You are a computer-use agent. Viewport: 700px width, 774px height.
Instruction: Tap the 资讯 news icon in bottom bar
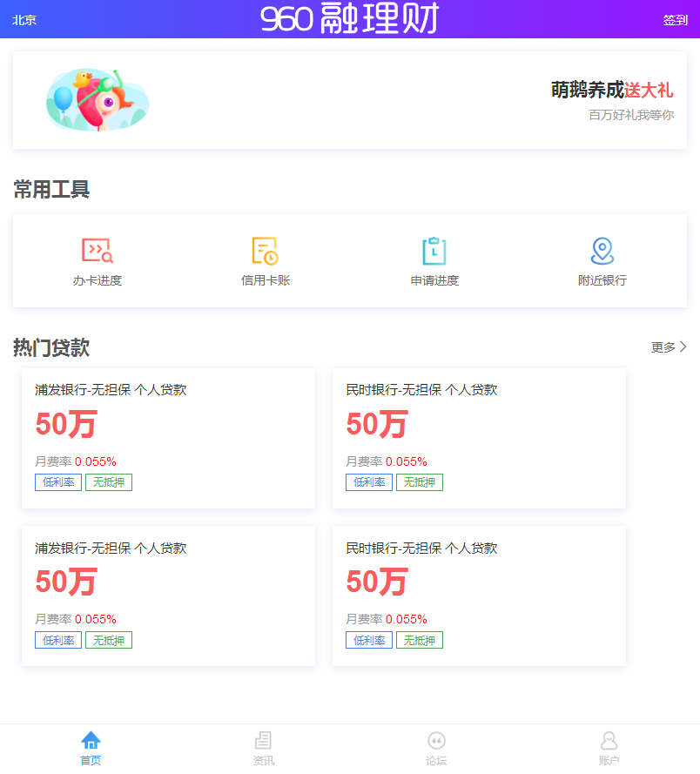[263, 741]
